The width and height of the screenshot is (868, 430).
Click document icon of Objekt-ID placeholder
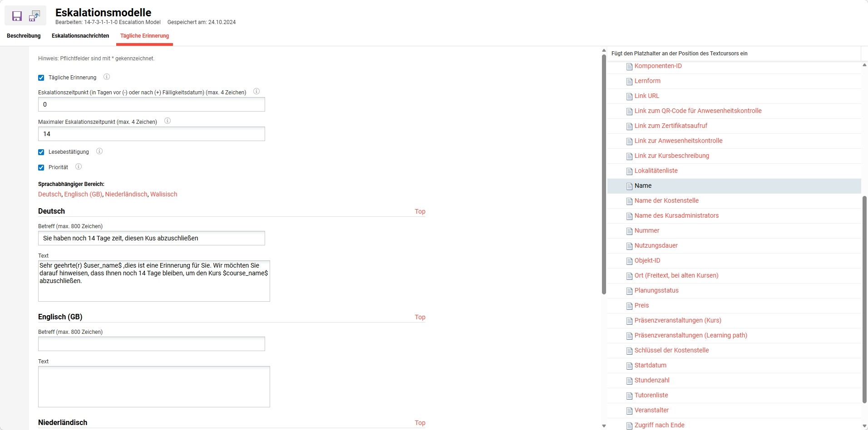pyautogui.click(x=629, y=261)
